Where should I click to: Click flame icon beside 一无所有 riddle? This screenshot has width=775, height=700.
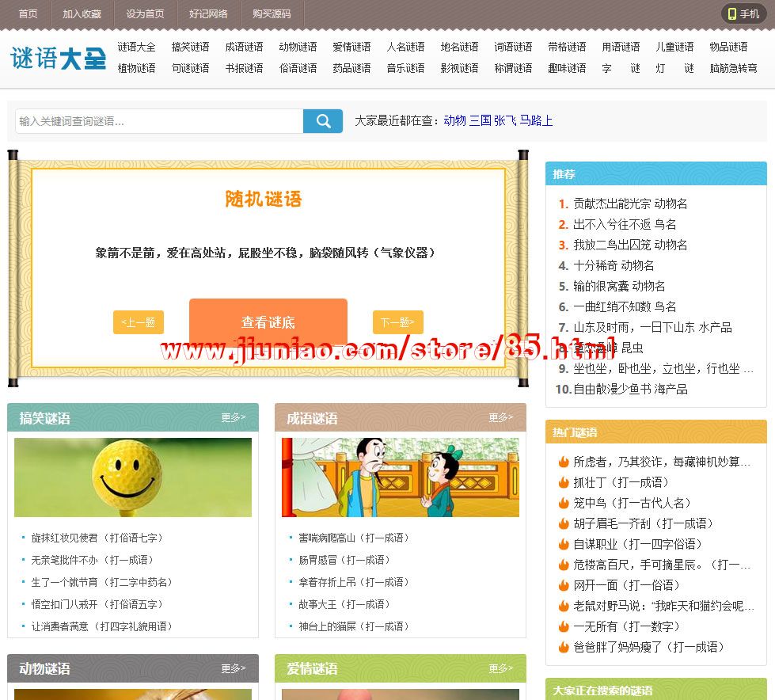564,626
